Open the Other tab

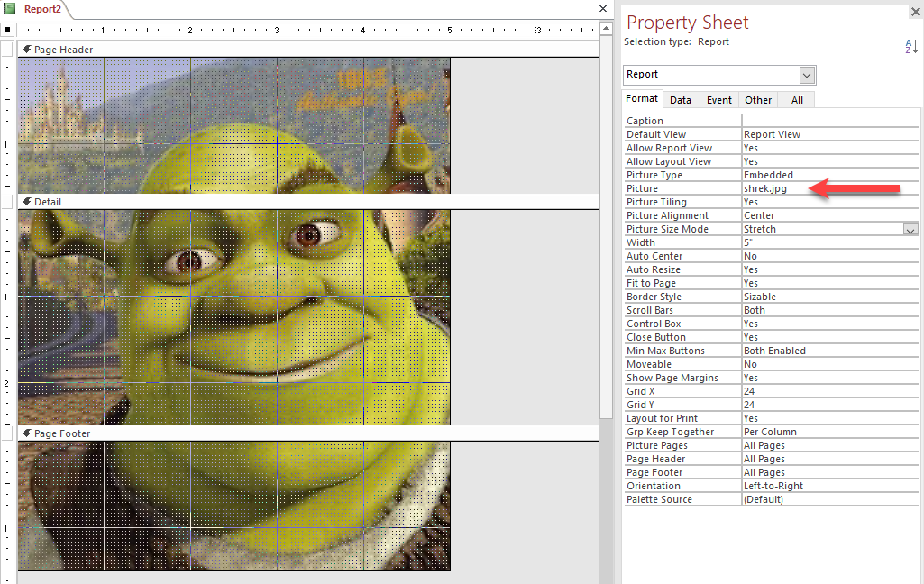pos(758,100)
